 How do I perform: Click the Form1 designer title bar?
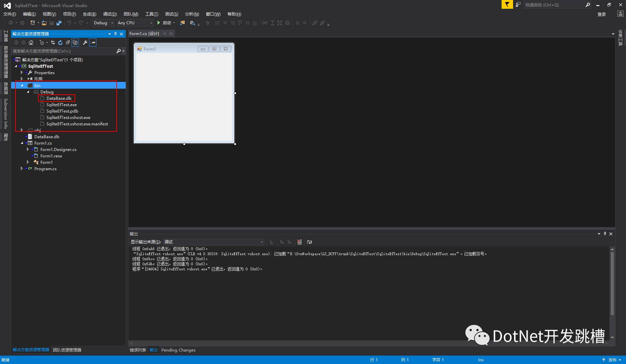tap(184, 49)
